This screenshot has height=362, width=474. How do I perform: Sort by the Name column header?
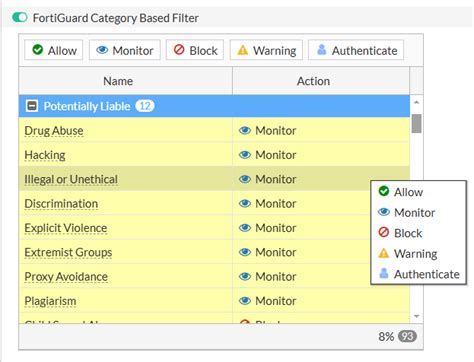pos(126,81)
